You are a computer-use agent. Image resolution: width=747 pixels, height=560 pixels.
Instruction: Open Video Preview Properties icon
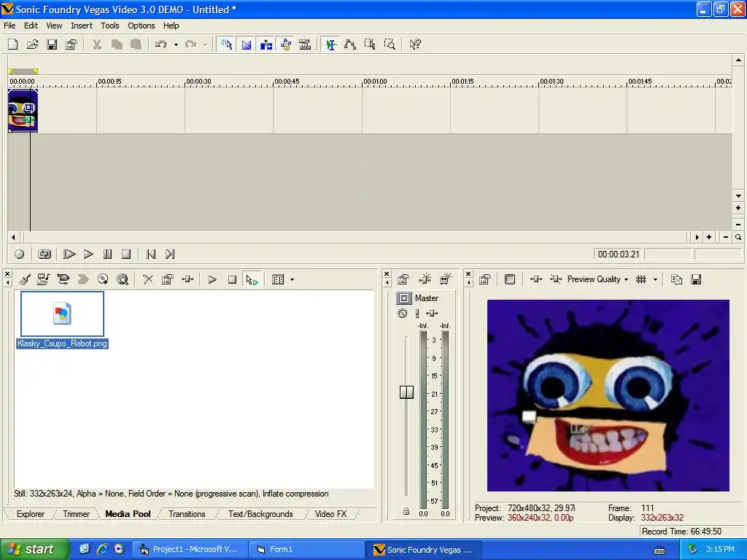point(485,279)
